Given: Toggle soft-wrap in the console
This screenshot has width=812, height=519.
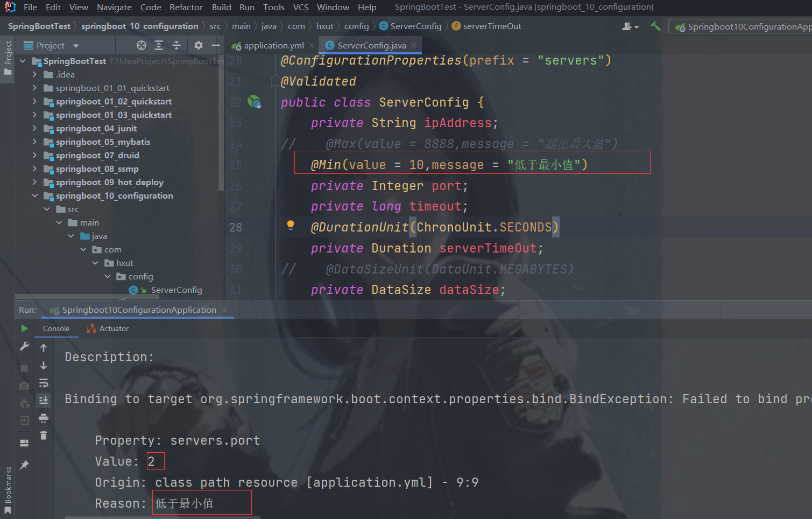Looking at the screenshot, I should tap(44, 383).
